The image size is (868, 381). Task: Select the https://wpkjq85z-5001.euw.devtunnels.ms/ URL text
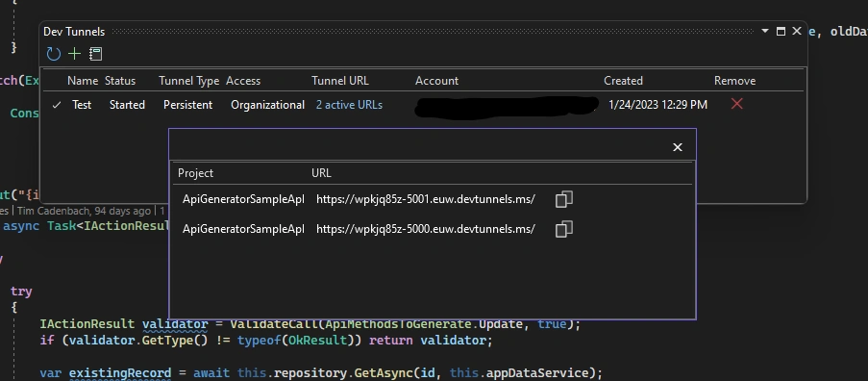pos(426,199)
